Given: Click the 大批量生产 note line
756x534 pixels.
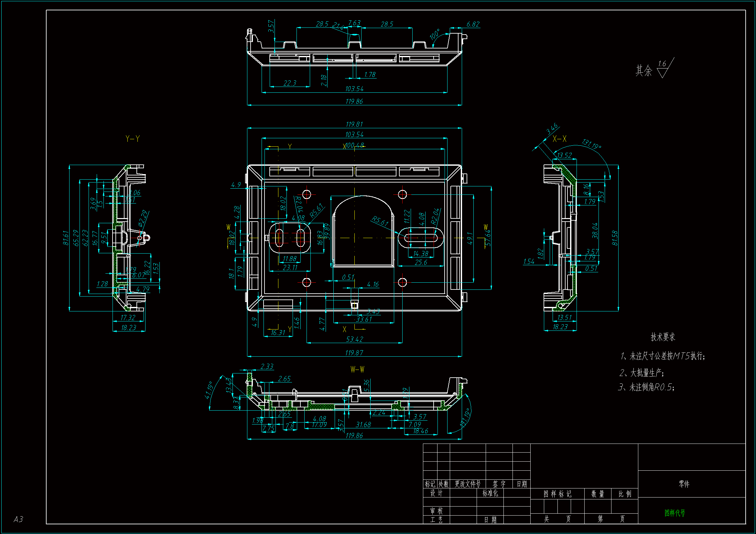Looking at the screenshot, I should point(642,373).
